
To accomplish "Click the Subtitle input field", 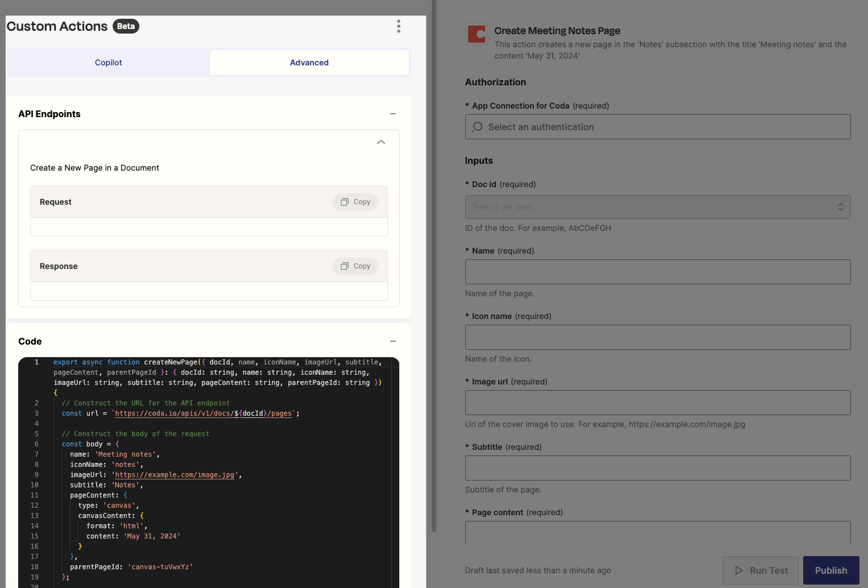I will point(658,468).
